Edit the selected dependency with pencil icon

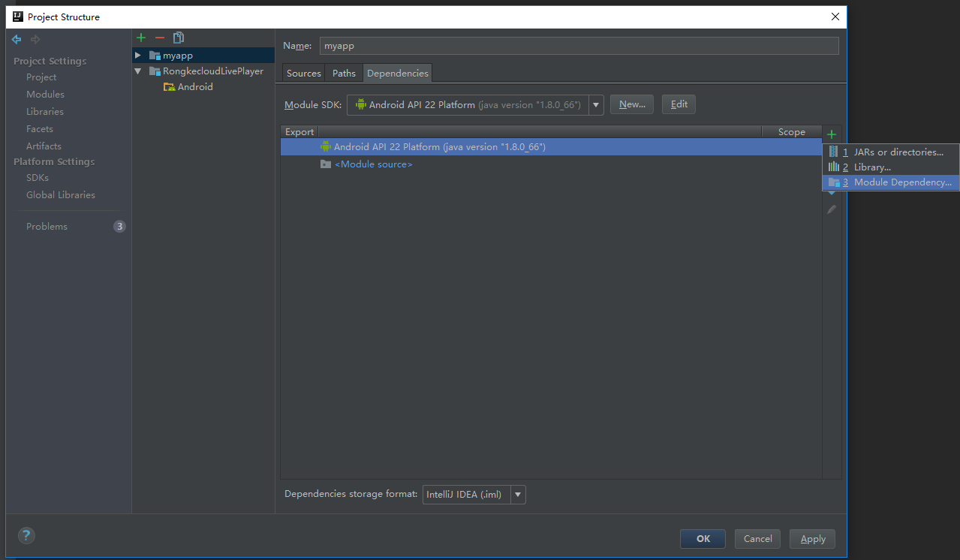tap(832, 209)
